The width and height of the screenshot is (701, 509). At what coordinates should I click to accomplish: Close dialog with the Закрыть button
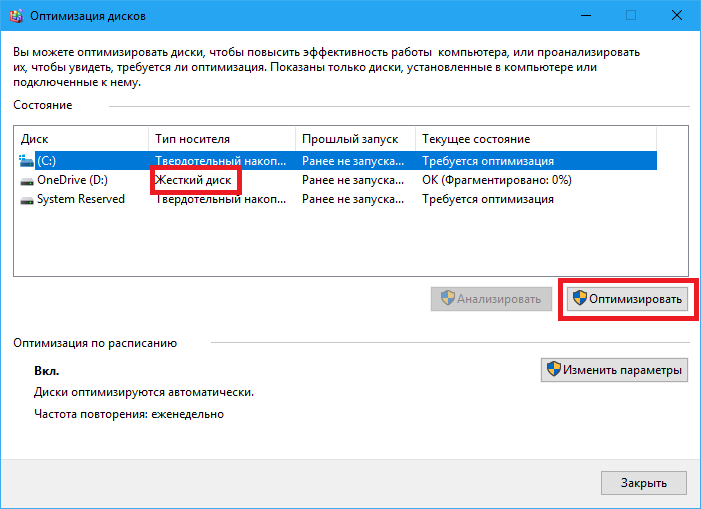[644, 483]
